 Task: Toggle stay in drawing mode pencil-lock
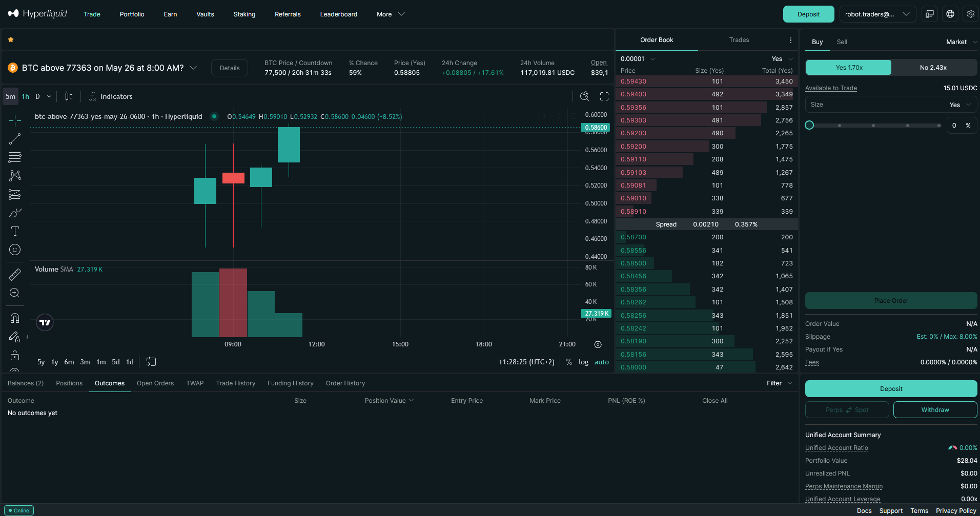(x=15, y=337)
